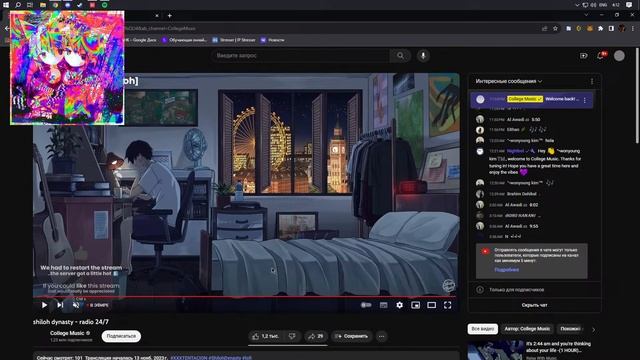Expand 'Интересные сообщения' chat mode dropdown
Image resolution: width=640 pixels, height=360 pixels.
(x=509, y=81)
